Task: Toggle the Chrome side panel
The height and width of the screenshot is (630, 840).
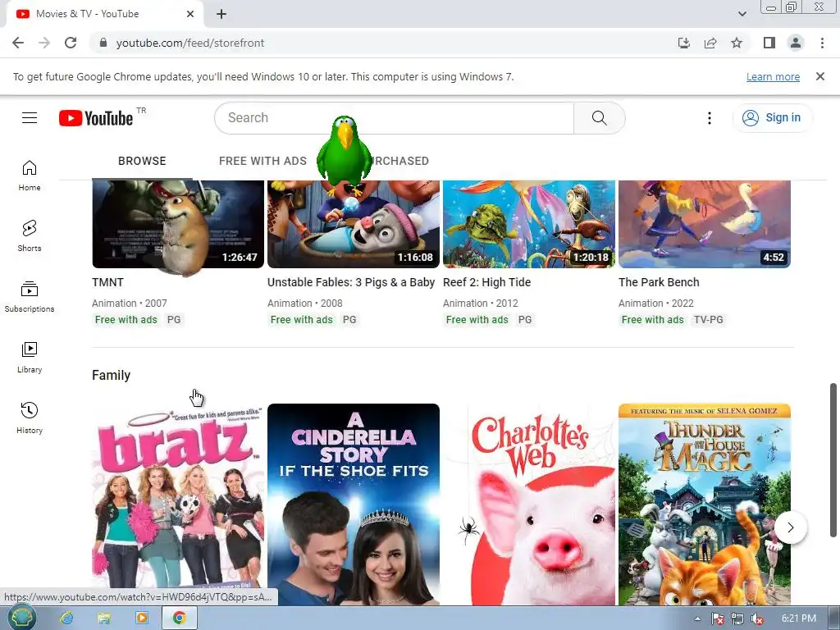Action: point(769,43)
